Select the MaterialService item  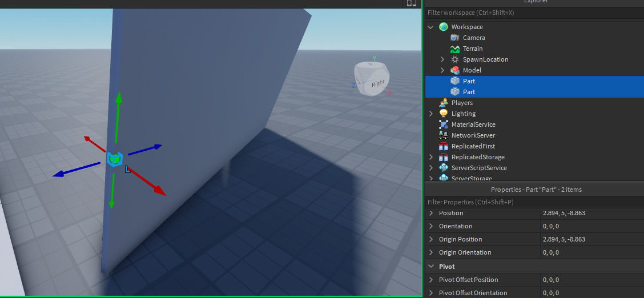(473, 124)
